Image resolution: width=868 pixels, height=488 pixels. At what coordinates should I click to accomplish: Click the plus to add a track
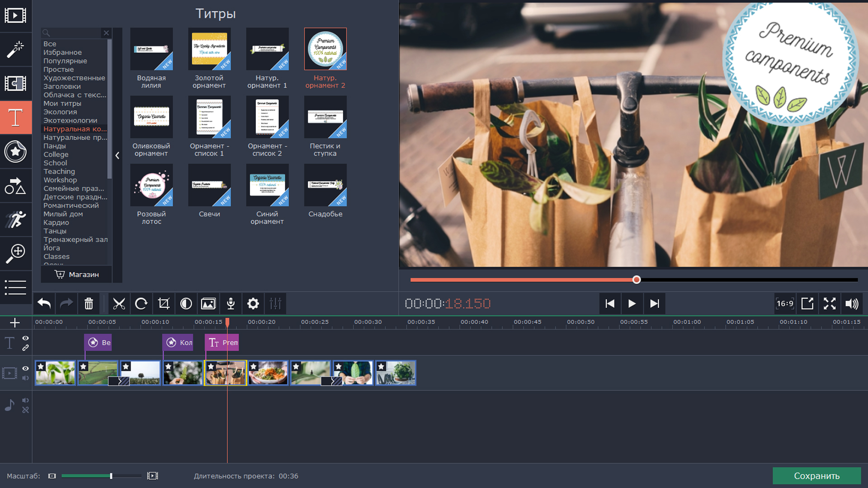[15, 323]
